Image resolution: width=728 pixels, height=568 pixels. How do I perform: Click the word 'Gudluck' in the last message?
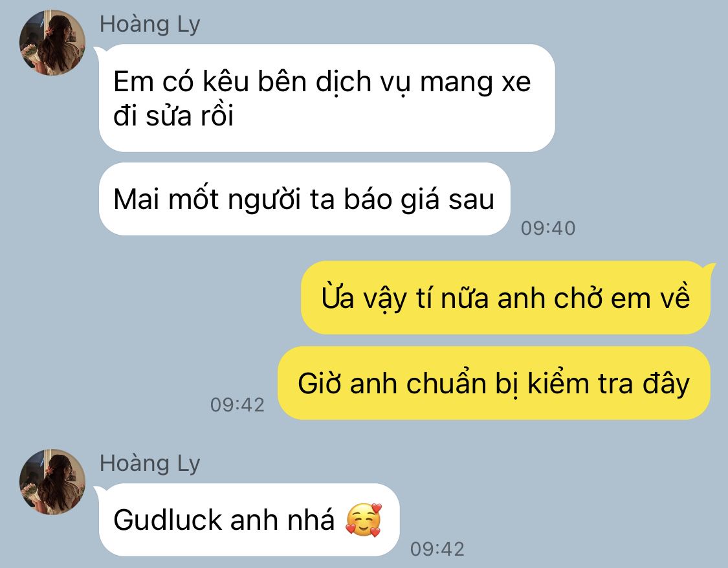click(x=168, y=519)
